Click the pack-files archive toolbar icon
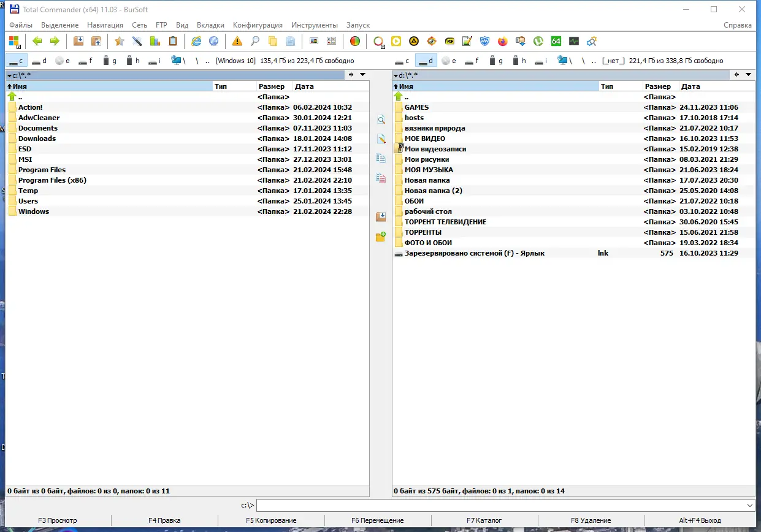The height and width of the screenshot is (532, 761). (x=78, y=41)
